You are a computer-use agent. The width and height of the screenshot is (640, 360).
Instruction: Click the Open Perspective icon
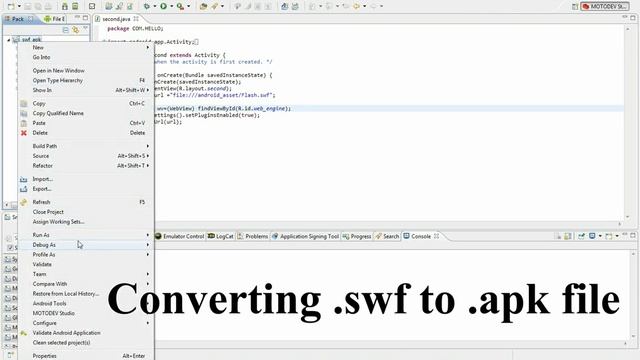(x=575, y=7)
